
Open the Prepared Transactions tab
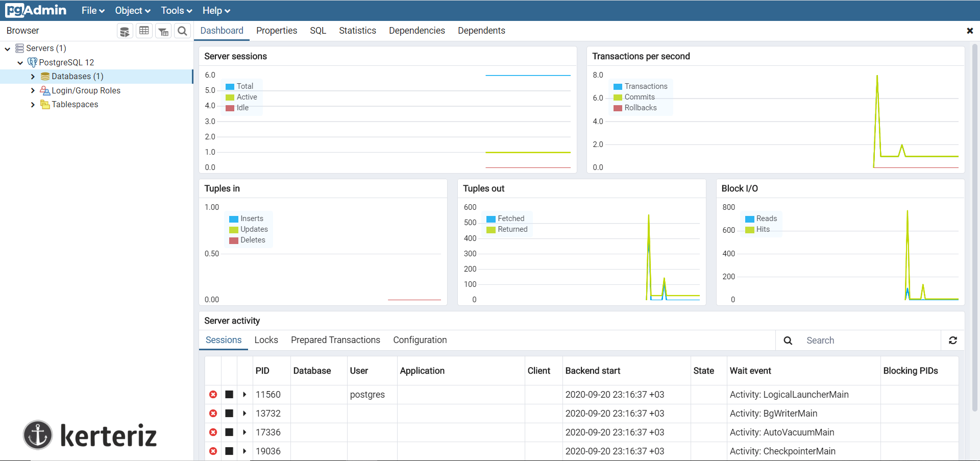[x=335, y=340]
